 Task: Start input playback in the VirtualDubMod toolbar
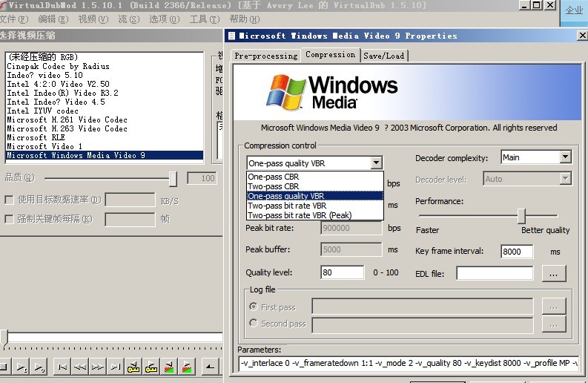(22, 367)
